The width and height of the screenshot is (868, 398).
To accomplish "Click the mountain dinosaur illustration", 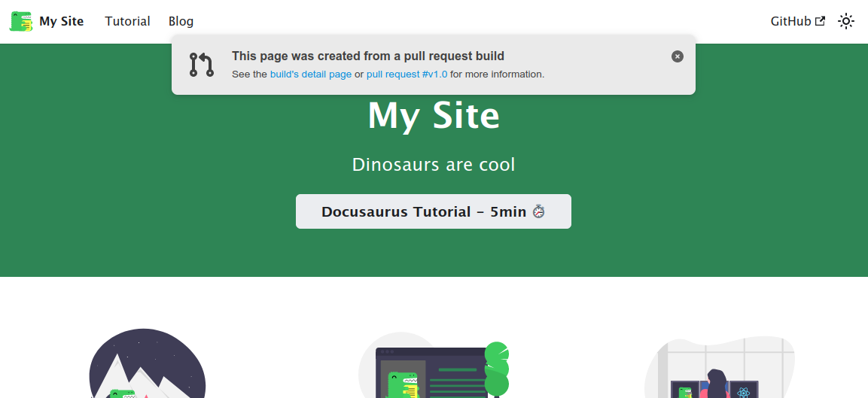I will [148, 363].
